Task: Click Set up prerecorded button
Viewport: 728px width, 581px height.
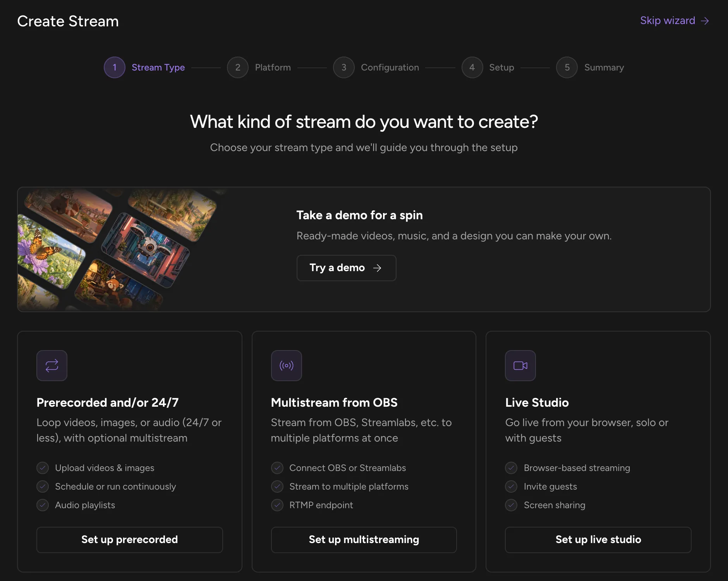Action: 130,540
